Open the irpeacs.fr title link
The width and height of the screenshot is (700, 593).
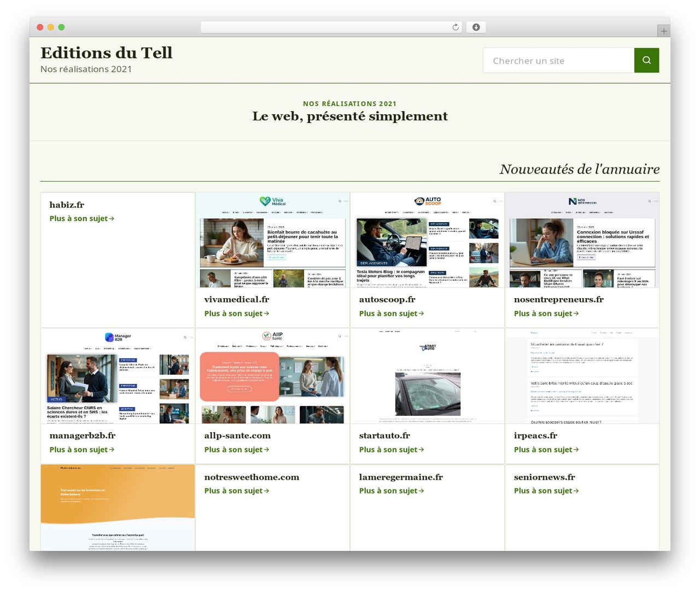point(535,435)
